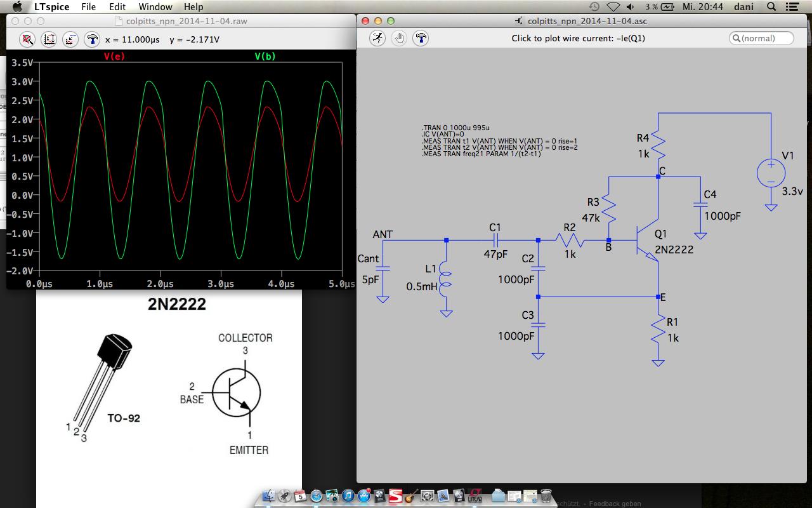812x508 pixels.
Task: Click the .MEAS TRAN freq21 directive line
Action: [481, 154]
